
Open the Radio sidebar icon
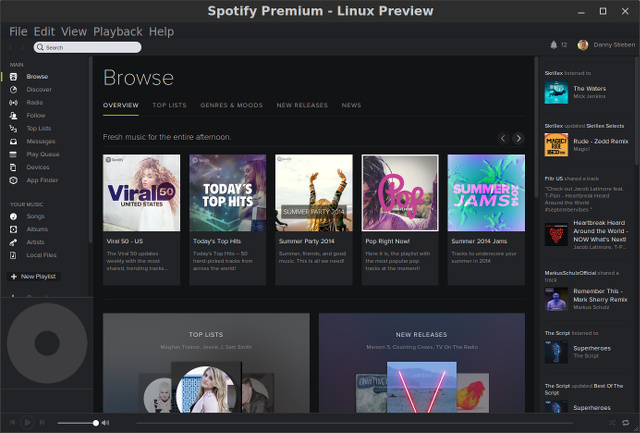coord(13,102)
